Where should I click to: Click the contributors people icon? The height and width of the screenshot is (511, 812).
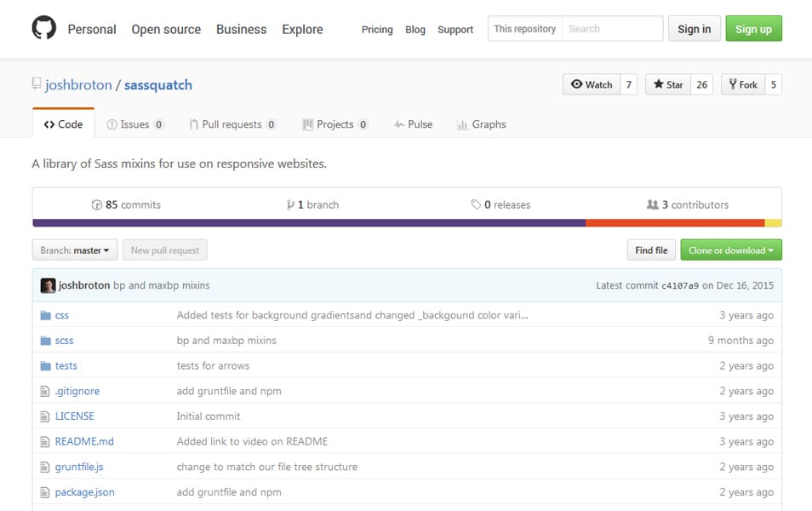click(653, 204)
